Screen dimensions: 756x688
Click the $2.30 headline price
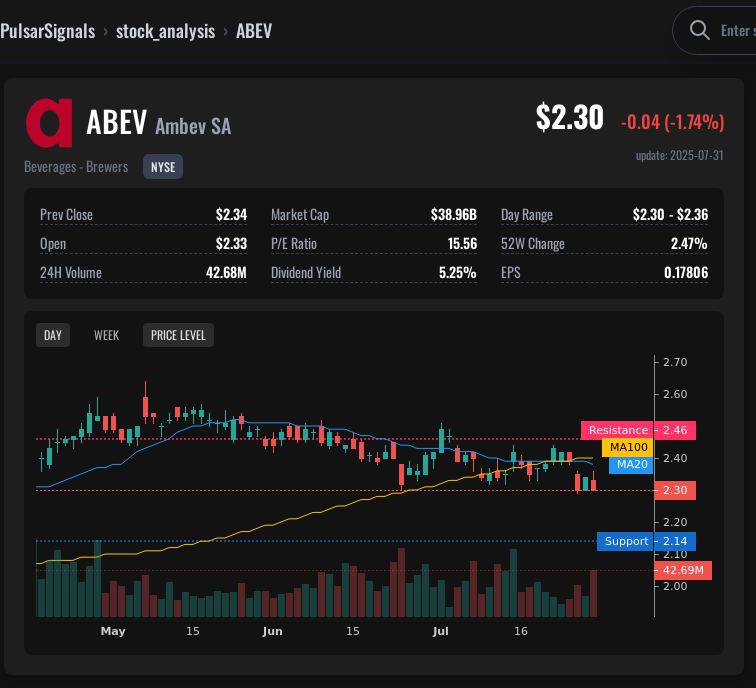pos(569,117)
